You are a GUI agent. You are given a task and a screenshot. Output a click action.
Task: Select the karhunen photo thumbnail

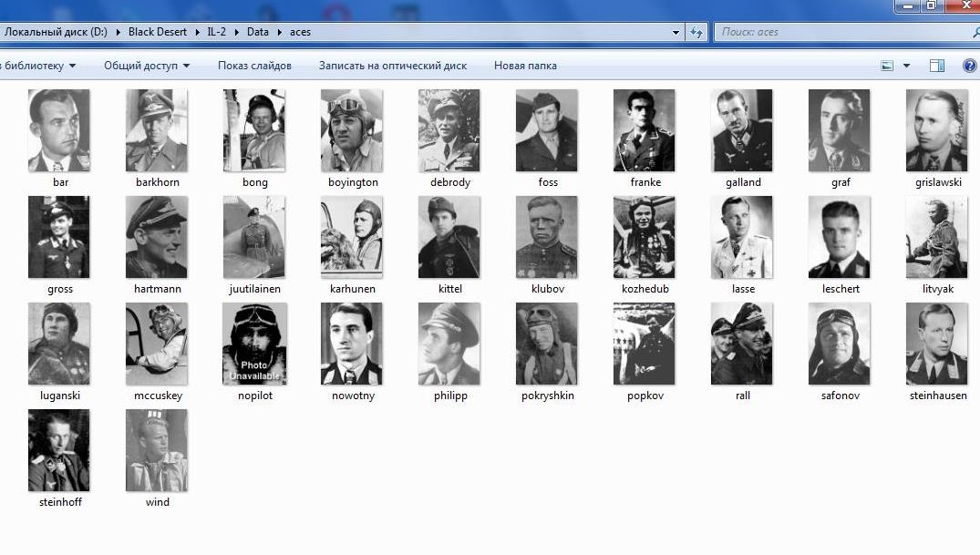pos(352,237)
